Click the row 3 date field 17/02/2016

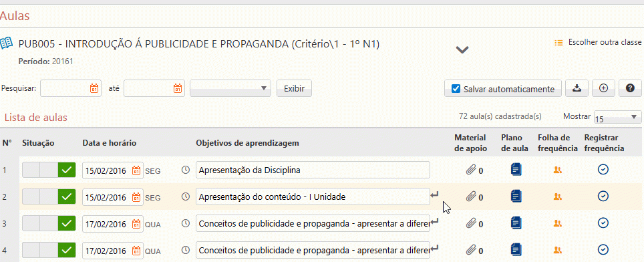(x=113, y=224)
